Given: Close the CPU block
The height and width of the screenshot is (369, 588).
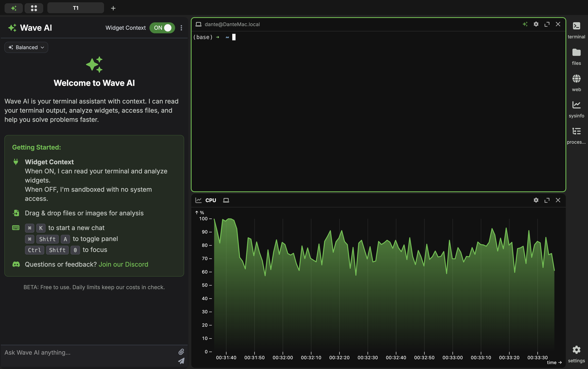Looking at the screenshot, I should point(558,200).
